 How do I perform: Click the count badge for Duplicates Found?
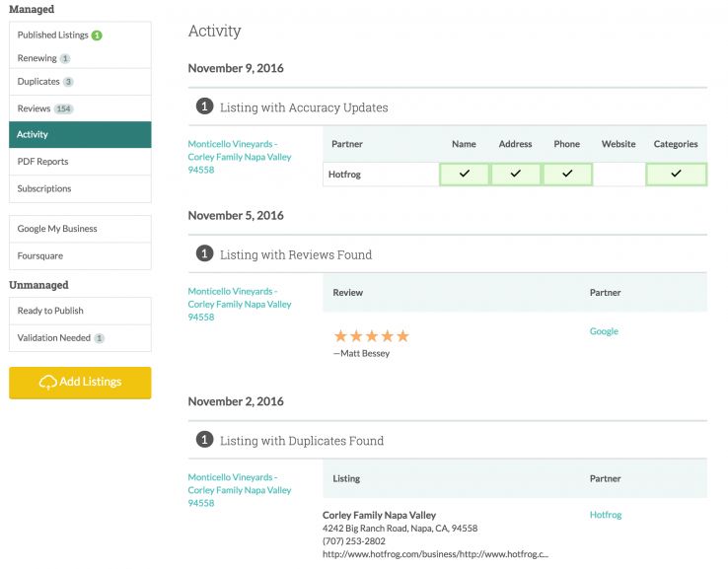(204, 441)
